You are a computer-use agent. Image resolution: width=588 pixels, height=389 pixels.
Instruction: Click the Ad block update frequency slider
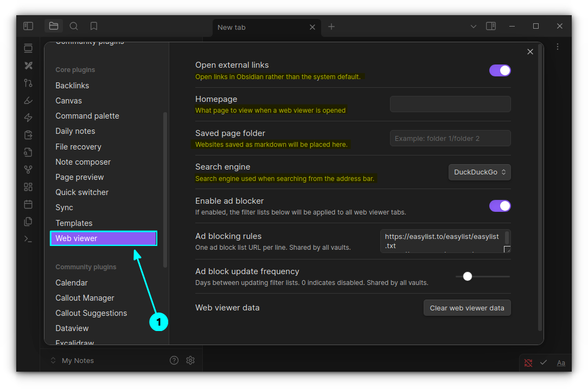coord(482,276)
